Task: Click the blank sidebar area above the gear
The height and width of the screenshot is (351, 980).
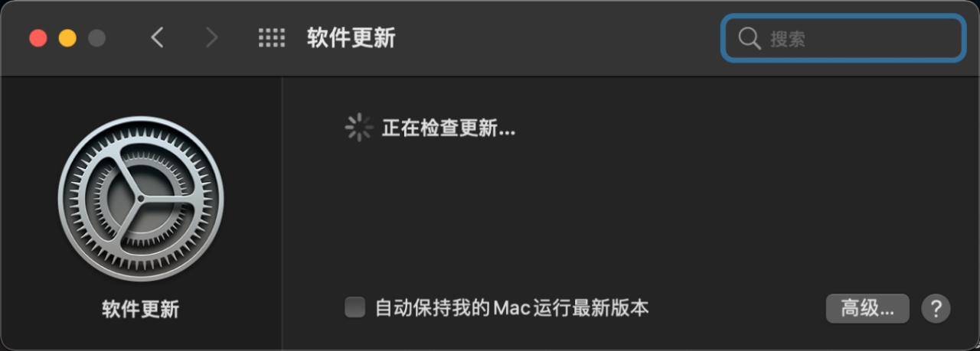Action: pos(141,96)
